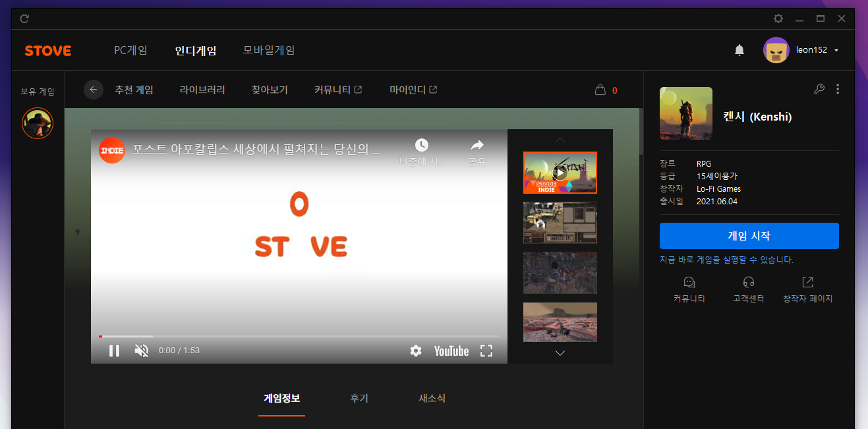Click the video time 0:00 / 1:53

pyautogui.click(x=179, y=351)
